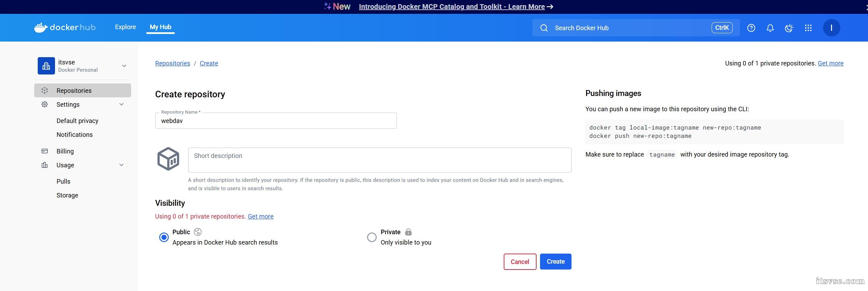Click the lock icon next to Private

408,232
